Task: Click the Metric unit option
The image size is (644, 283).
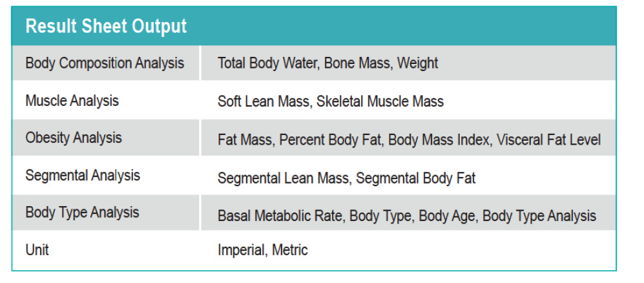Action: tap(289, 250)
